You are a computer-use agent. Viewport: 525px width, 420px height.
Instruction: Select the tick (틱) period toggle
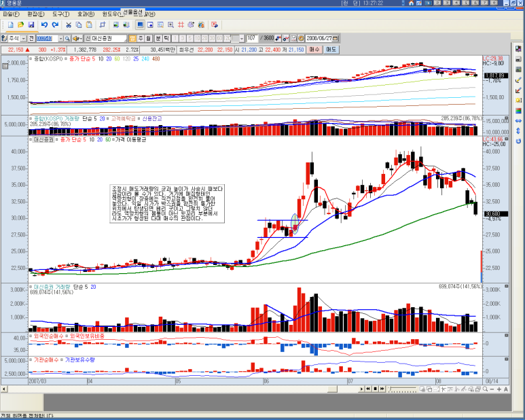[166, 39]
